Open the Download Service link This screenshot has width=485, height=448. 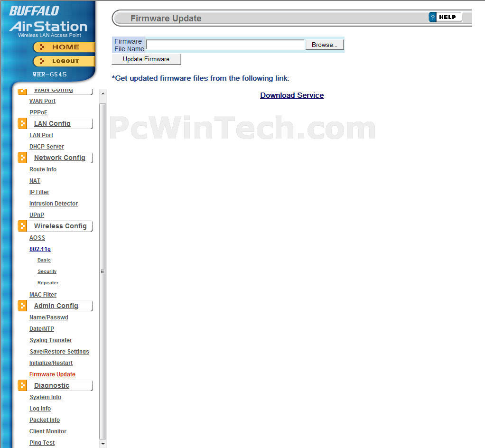point(292,95)
